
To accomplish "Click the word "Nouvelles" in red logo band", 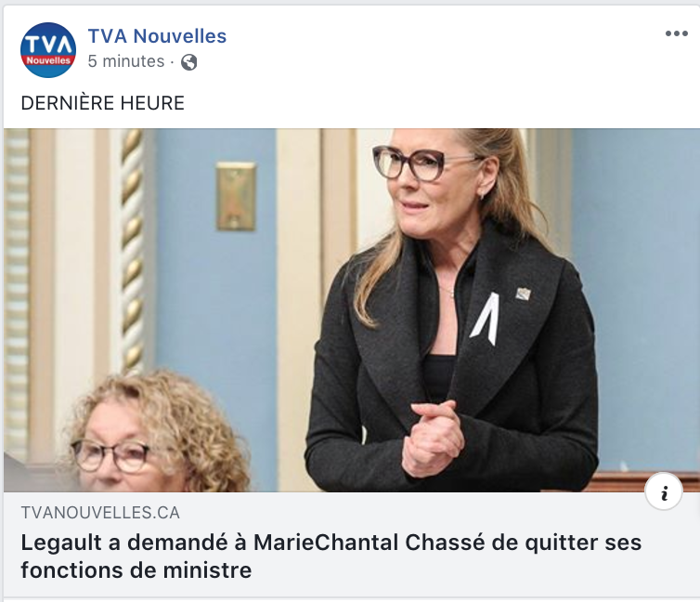I will point(48,60).
